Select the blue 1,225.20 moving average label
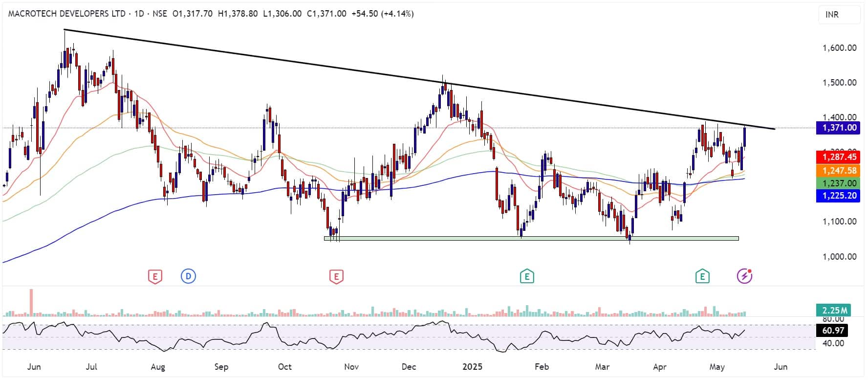 (x=838, y=196)
